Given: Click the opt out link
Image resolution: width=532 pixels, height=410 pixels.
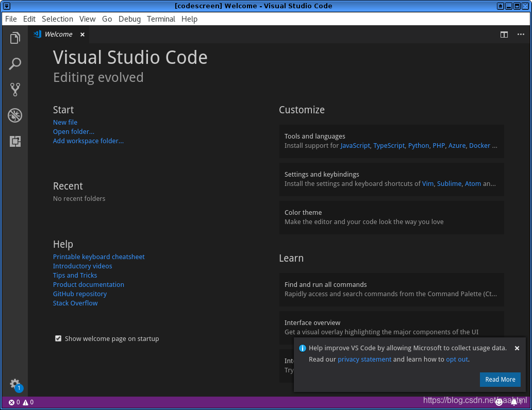Looking at the screenshot, I should click(457, 360).
